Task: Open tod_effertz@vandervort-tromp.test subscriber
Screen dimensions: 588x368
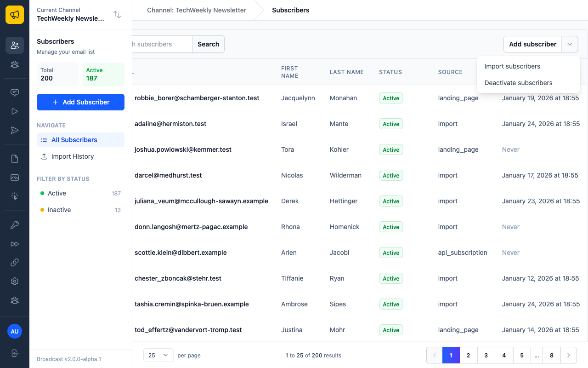Action: (x=188, y=330)
